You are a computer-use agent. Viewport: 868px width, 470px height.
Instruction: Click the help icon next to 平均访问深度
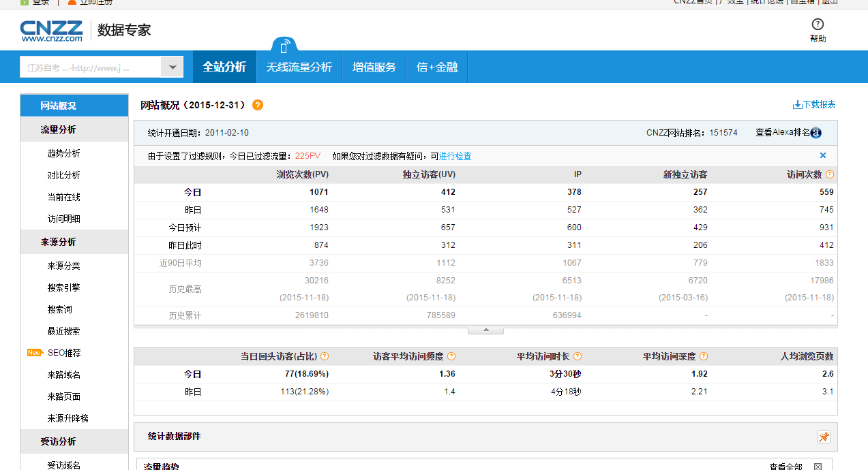click(x=704, y=356)
